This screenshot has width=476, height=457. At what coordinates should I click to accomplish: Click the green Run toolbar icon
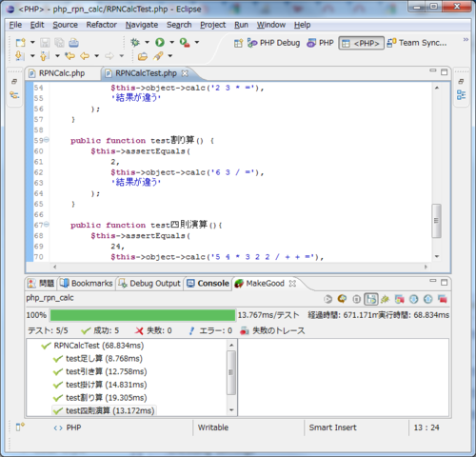[160, 42]
